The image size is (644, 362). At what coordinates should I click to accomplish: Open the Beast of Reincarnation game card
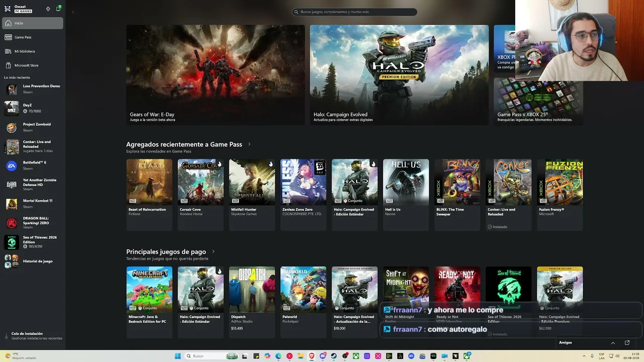click(x=149, y=195)
